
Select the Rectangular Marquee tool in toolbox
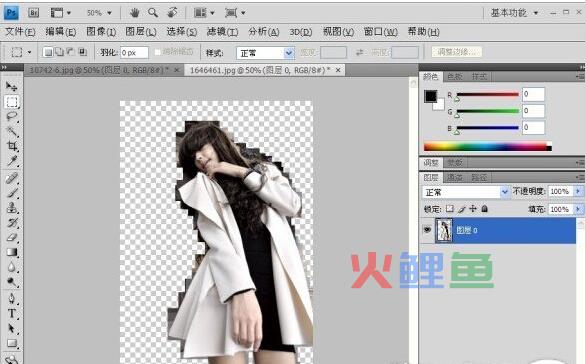pos(12,102)
